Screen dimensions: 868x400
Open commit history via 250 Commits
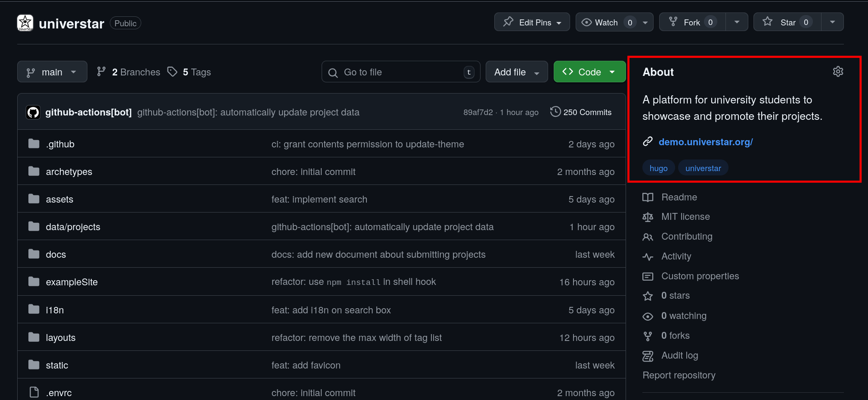[x=581, y=112]
